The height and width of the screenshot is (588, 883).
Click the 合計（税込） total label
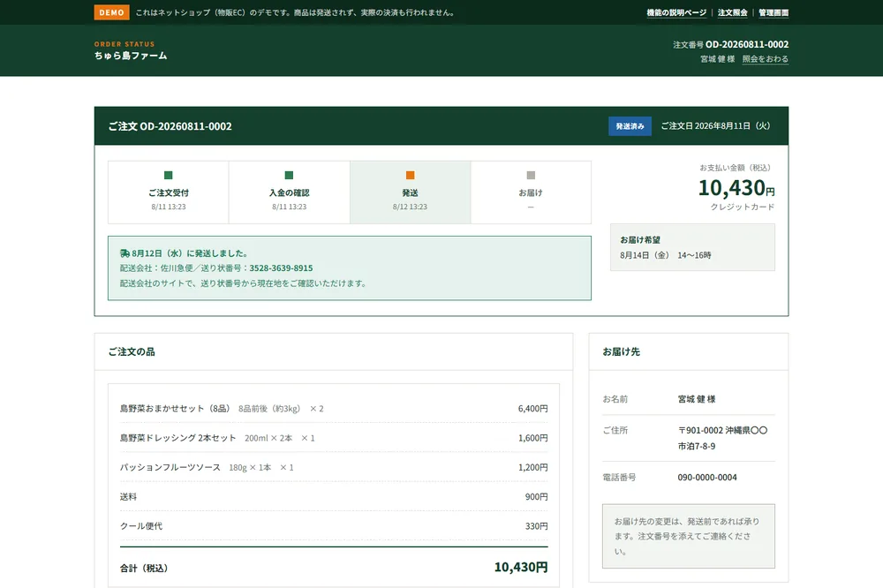[144, 568]
